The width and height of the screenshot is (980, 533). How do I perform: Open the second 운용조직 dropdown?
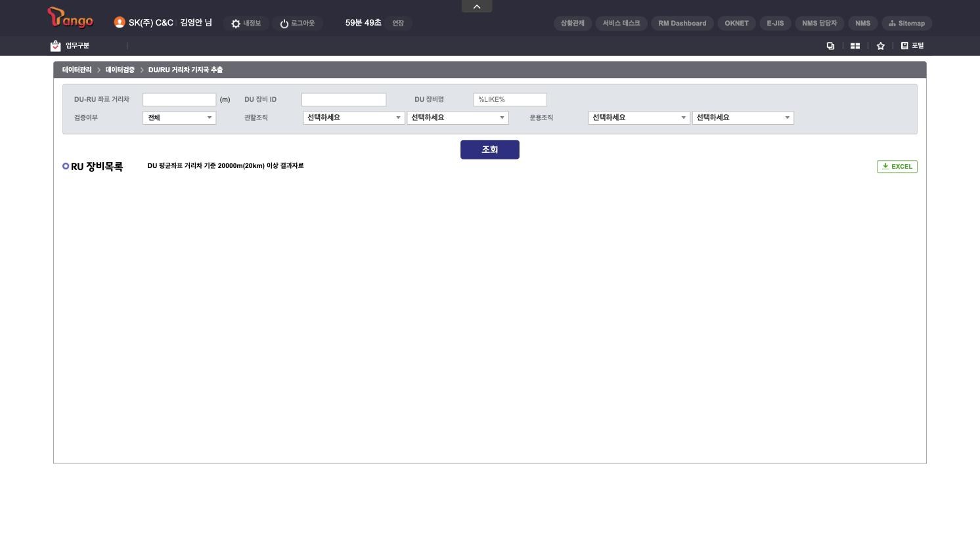pyautogui.click(x=743, y=118)
